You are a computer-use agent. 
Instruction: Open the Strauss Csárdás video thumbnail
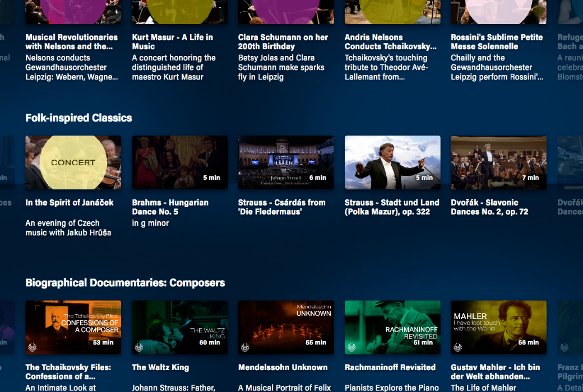286,162
